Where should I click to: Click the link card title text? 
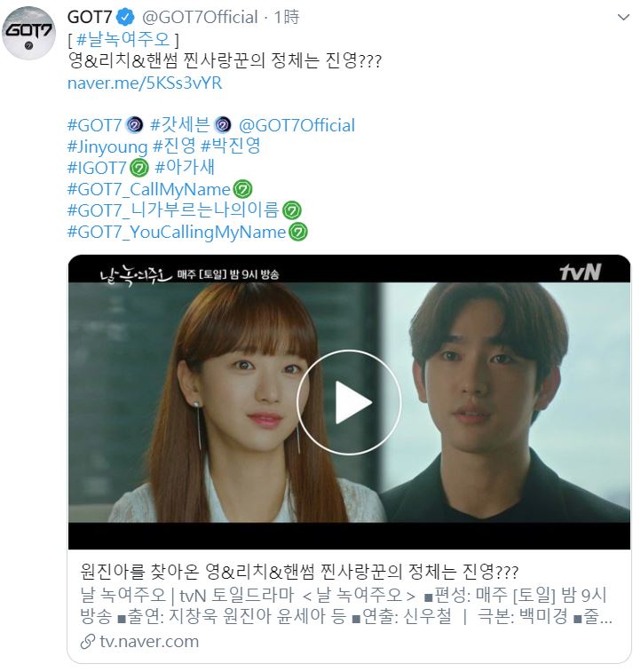pos(299,572)
